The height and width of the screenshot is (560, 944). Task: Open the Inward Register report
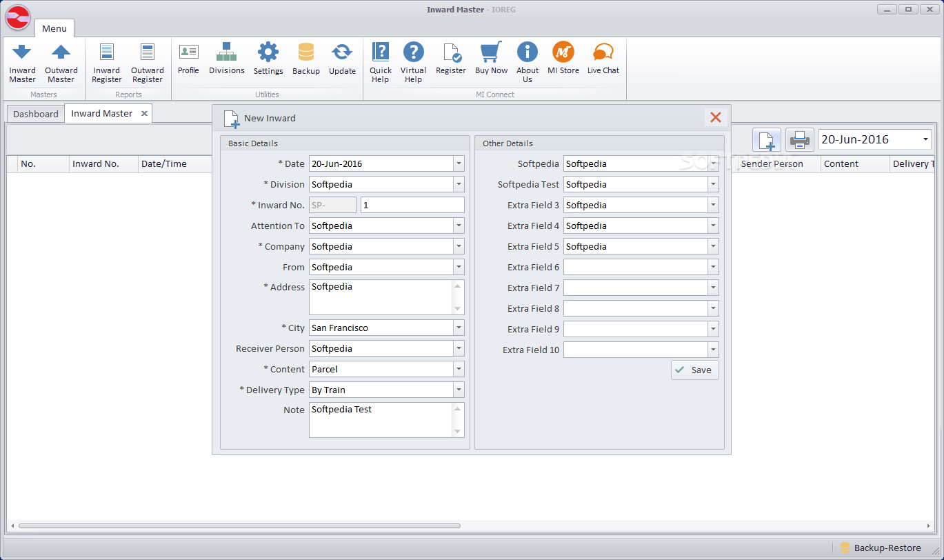(x=106, y=63)
